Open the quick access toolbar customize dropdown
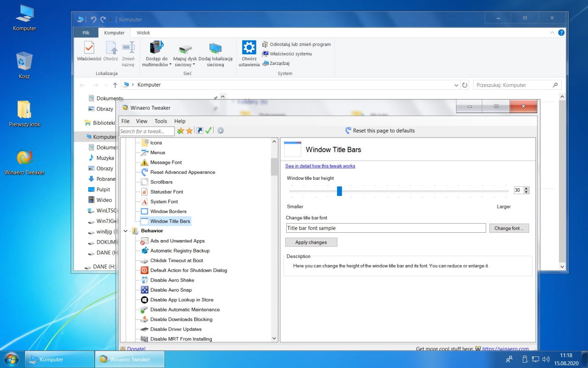This screenshot has width=588, height=368. pyautogui.click(x=111, y=20)
